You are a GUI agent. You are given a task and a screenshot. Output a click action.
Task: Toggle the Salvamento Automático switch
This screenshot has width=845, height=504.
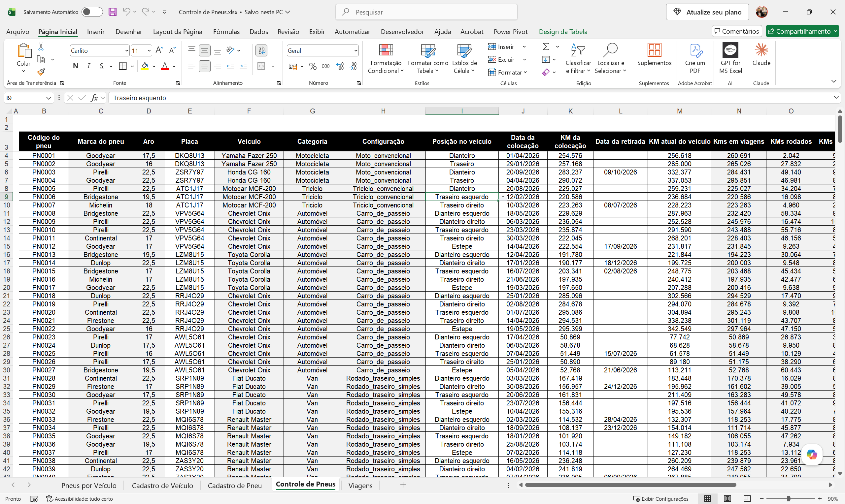pyautogui.click(x=92, y=12)
